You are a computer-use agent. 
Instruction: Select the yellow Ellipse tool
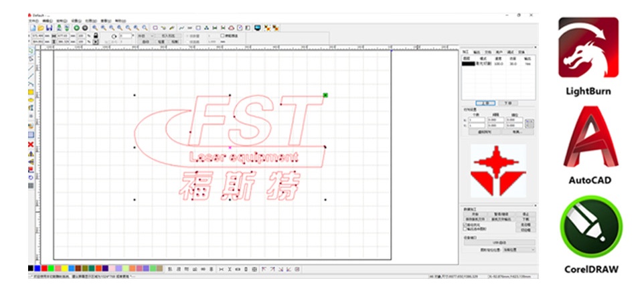[31, 100]
